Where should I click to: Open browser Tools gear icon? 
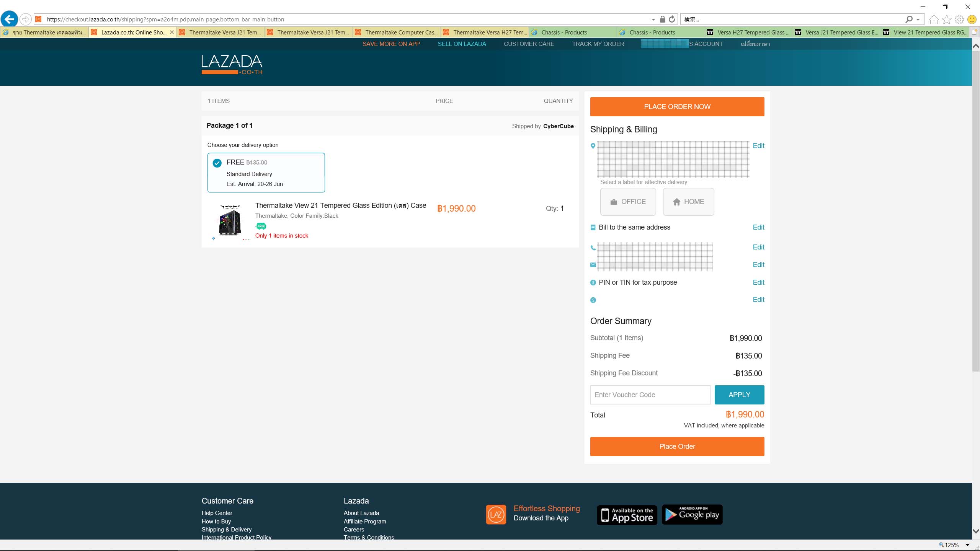coord(959,19)
